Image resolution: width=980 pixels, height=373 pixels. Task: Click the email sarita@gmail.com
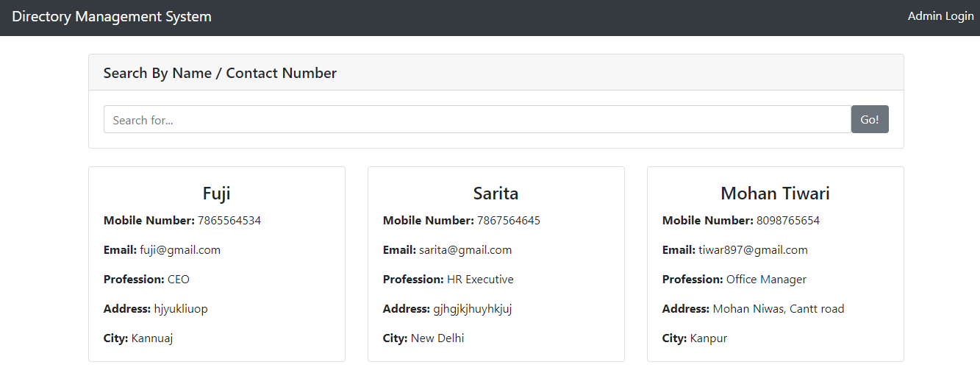(x=465, y=250)
